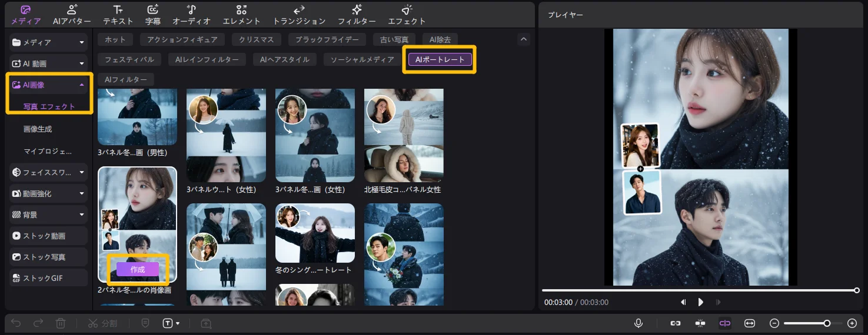Select the ホット category chip
The width and height of the screenshot is (868, 335).
(x=115, y=39)
